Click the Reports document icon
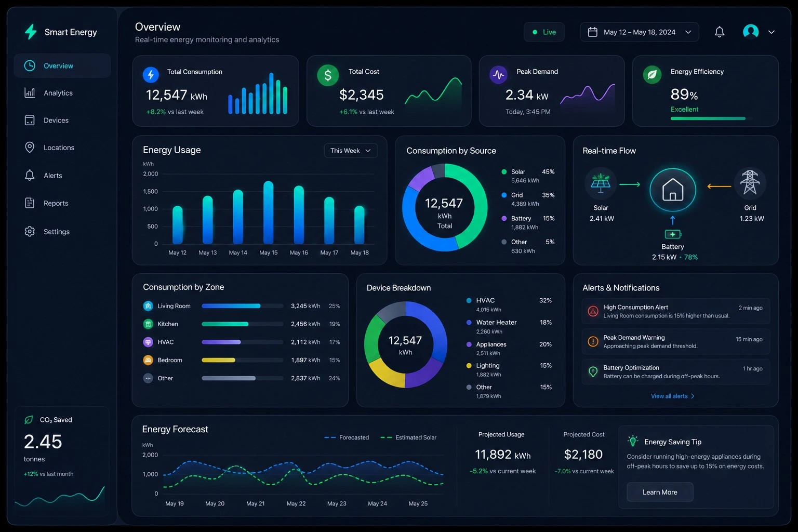 coord(30,203)
